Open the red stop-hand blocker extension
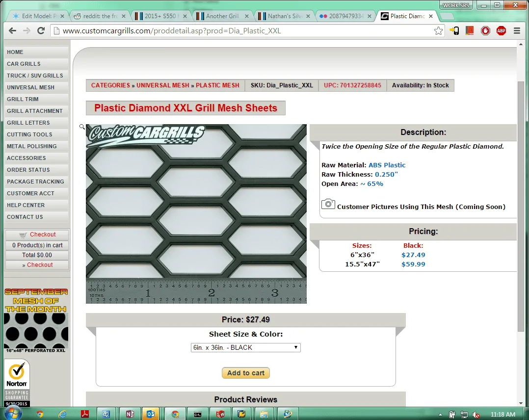529x420 pixels. coord(485,31)
